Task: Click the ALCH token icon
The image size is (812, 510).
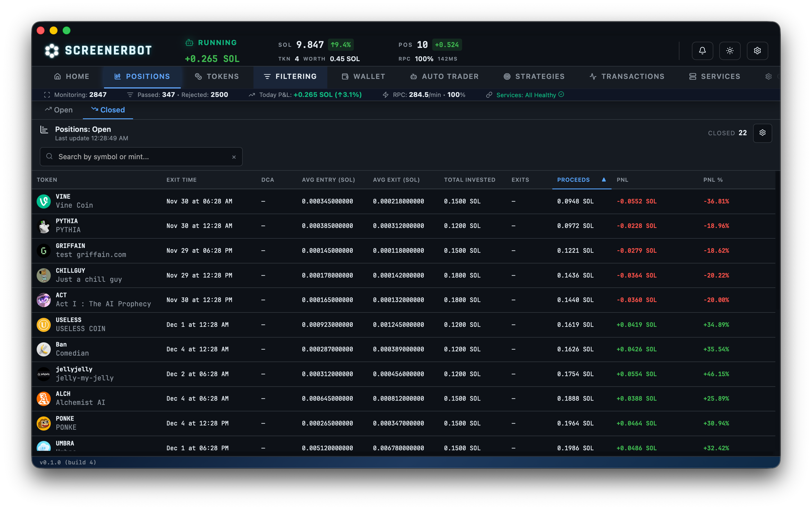Action: (43, 398)
